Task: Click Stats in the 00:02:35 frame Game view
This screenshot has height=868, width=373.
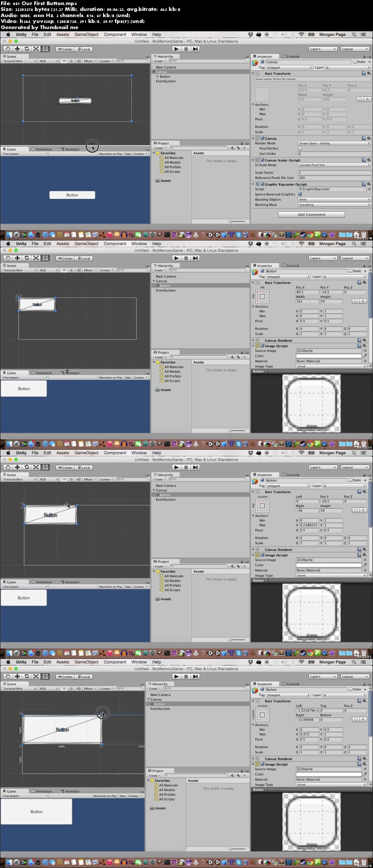Action: pos(128,378)
